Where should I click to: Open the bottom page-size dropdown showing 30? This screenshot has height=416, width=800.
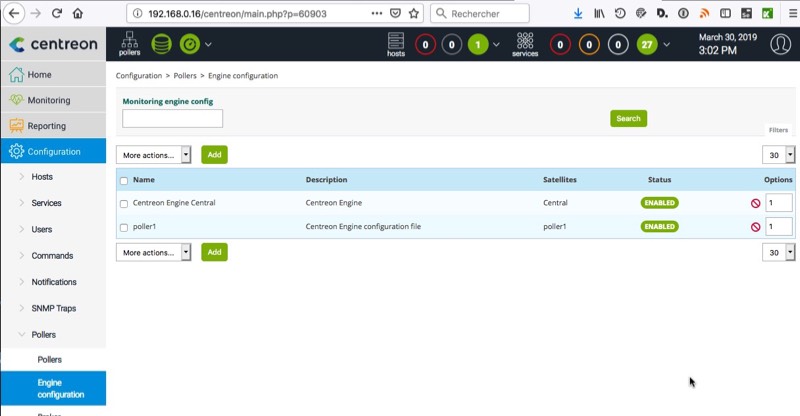pos(778,253)
